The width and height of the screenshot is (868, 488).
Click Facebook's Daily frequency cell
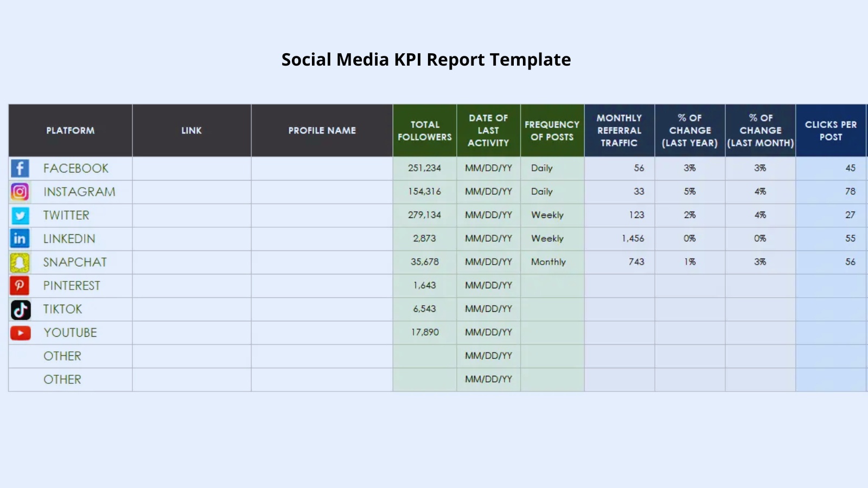tap(552, 169)
